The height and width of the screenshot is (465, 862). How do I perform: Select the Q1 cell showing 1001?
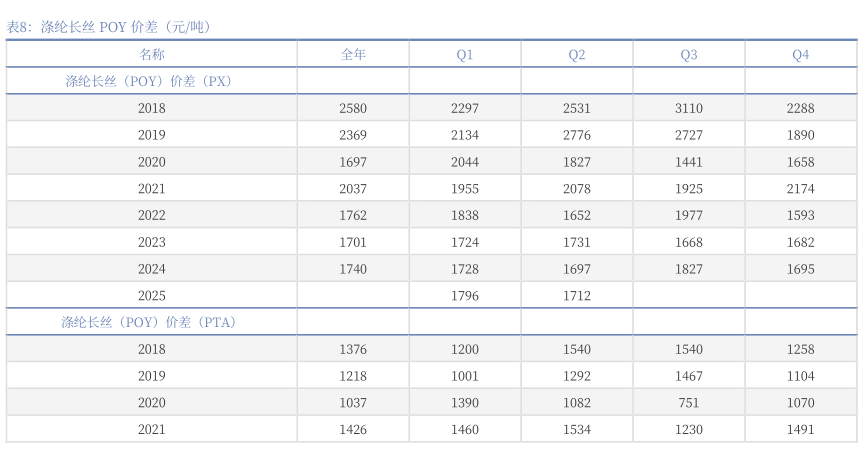(465, 376)
